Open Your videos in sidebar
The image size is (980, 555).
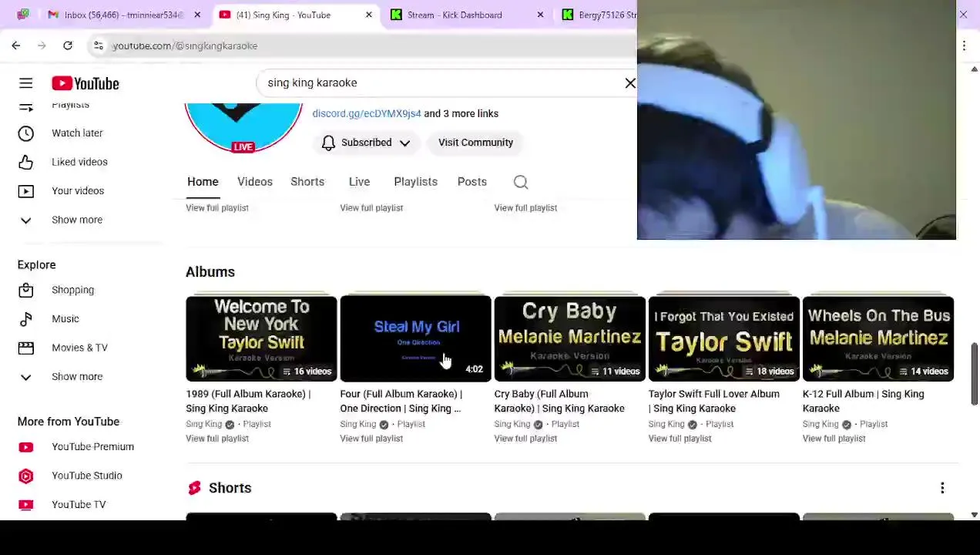click(78, 191)
